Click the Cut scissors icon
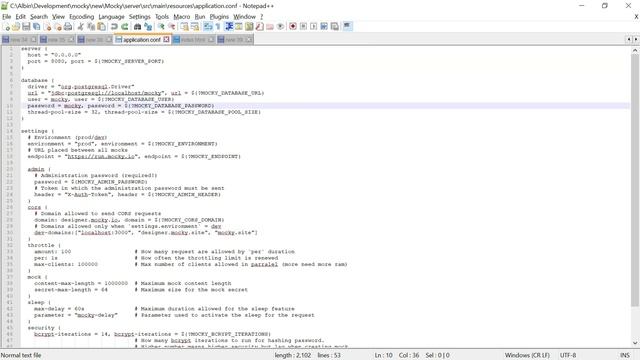 tap(80, 27)
